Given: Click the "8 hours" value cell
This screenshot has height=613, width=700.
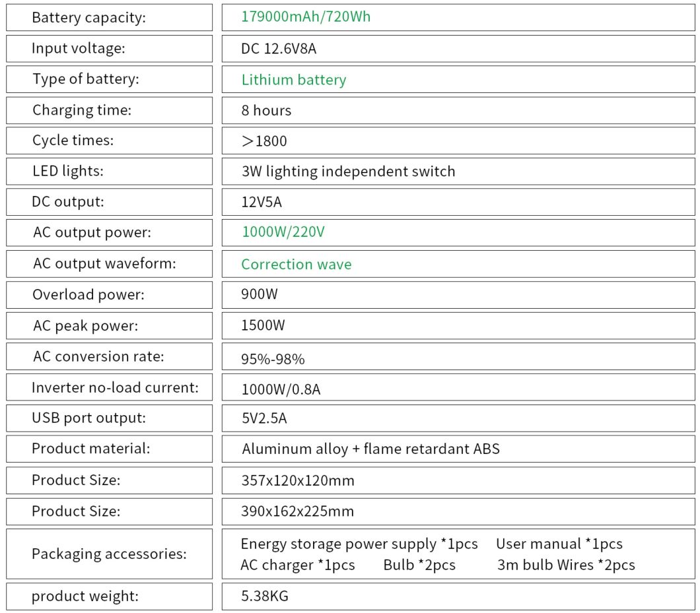Looking at the screenshot, I should tap(266, 110).
